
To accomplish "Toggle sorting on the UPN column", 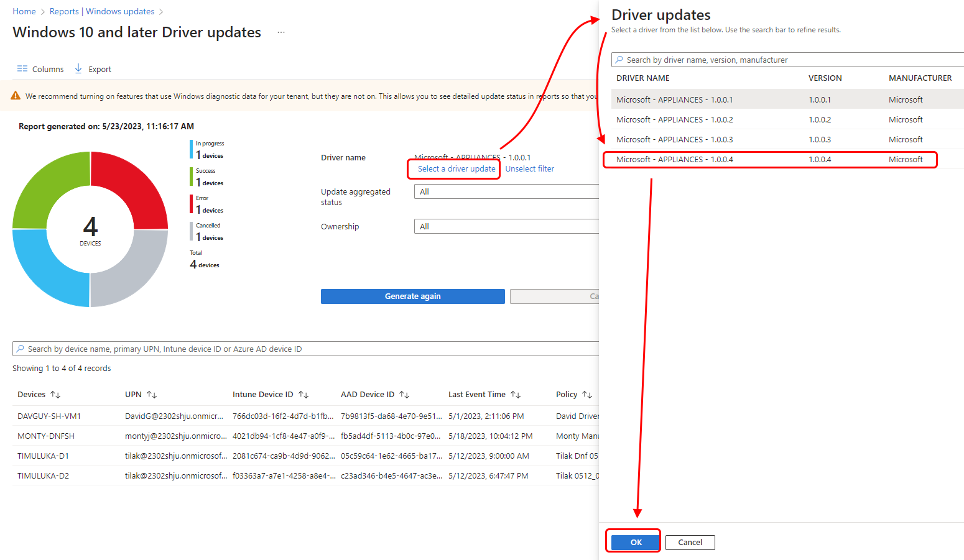I will (x=150, y=393).
